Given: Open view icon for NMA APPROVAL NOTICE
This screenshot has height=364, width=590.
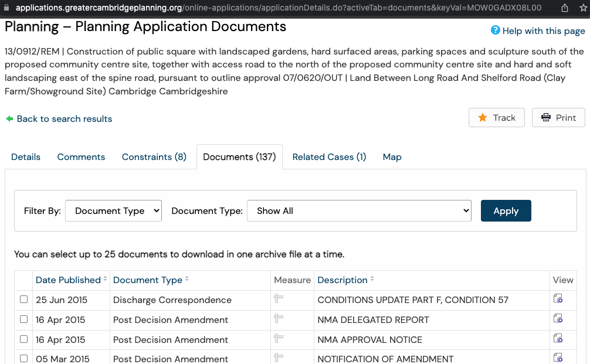Looking at the screenshot, I should tap(558, 339).
